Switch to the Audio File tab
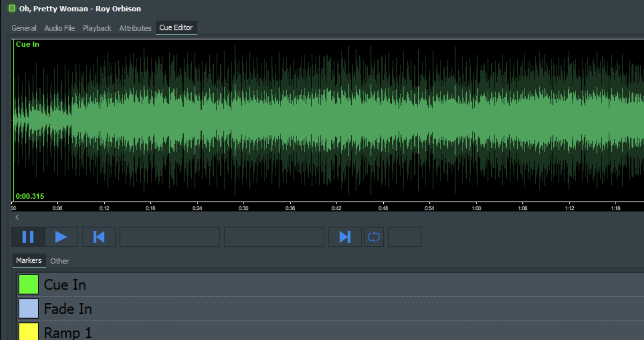 (59, 28)
